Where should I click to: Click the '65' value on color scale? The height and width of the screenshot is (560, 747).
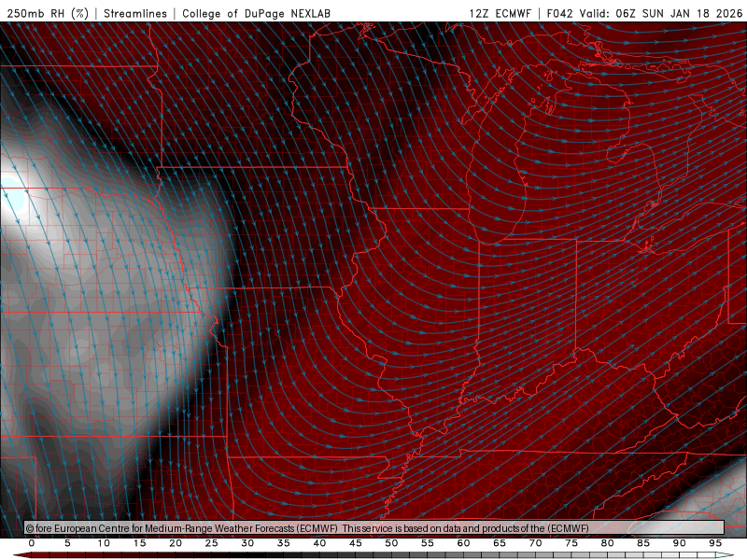point(500,543)
